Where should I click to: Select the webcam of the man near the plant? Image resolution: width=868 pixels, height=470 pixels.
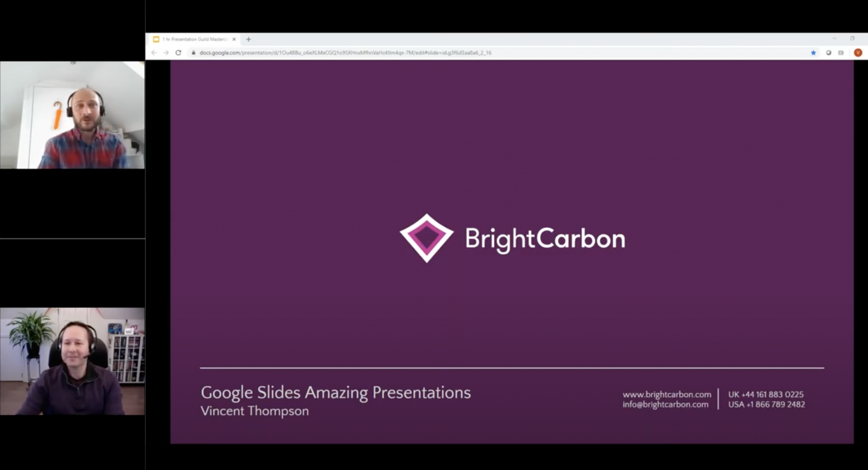(72, 361)
